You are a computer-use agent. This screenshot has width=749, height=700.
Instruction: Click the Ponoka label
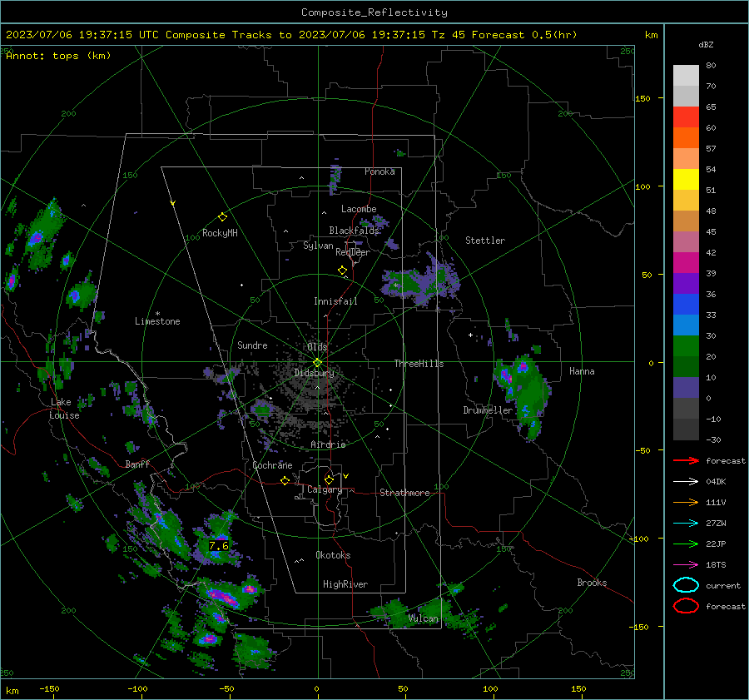click(x=379, y=171)
